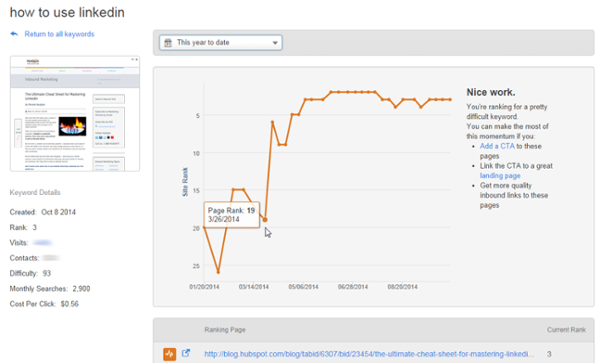Open the blog.hubspot.com ranking page URL
600x363 pixels.
click(x=368, y=354)
